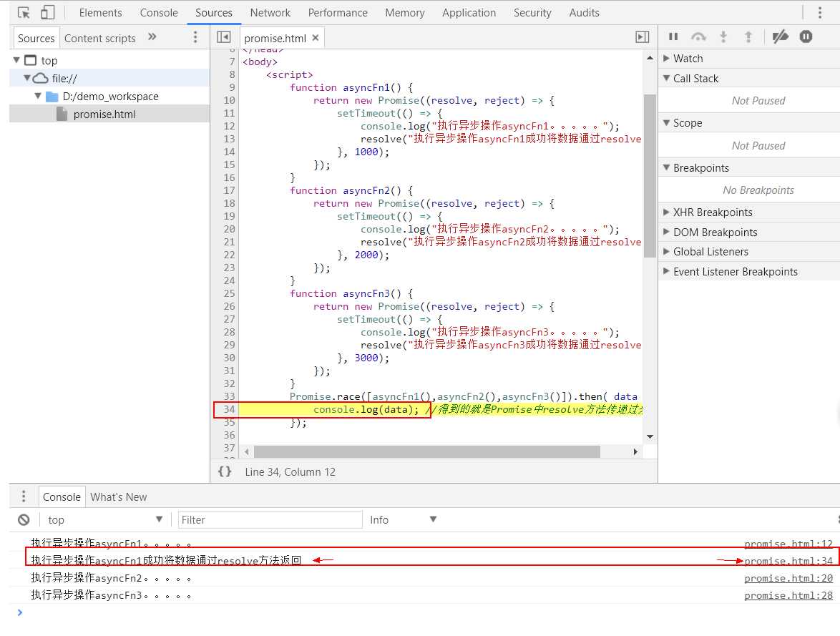Expand the Watch section

tap(666, 58)
